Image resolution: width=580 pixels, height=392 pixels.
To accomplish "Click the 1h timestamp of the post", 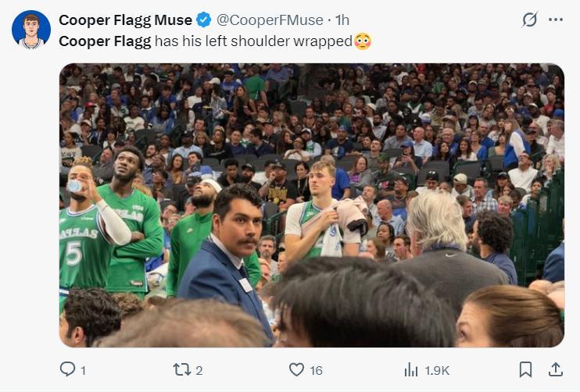I will click(x=342, y=20).
